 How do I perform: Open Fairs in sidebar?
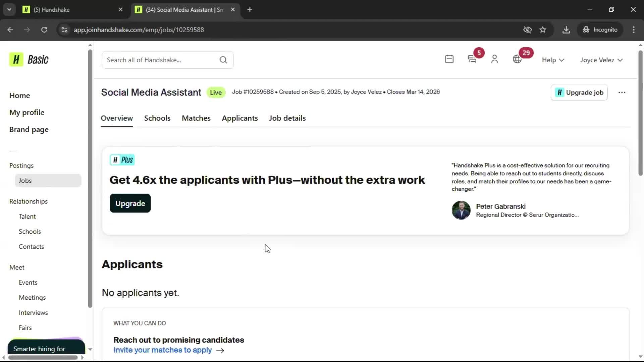[25, 328]
